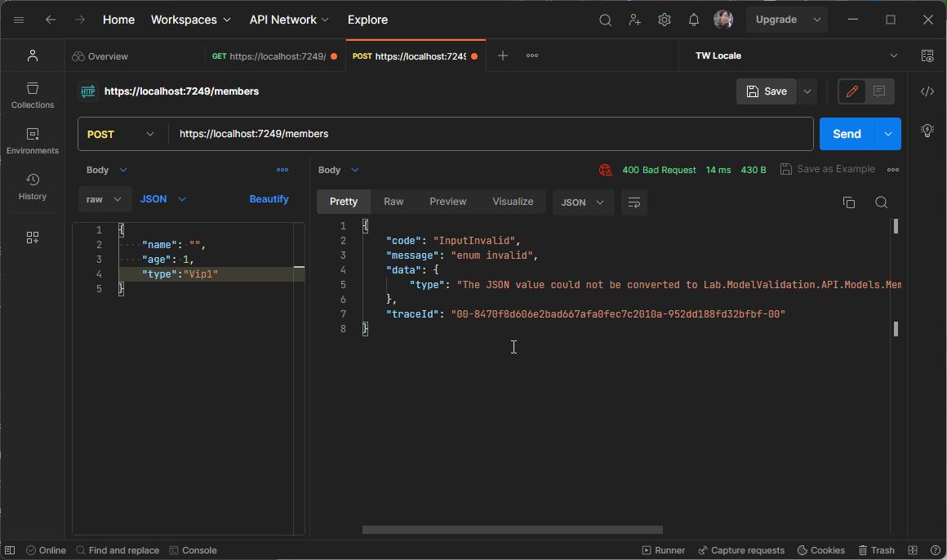Screen dimensions: 947x560
Task: Open the environment quick look icon
Action: (x=927, y=56)
